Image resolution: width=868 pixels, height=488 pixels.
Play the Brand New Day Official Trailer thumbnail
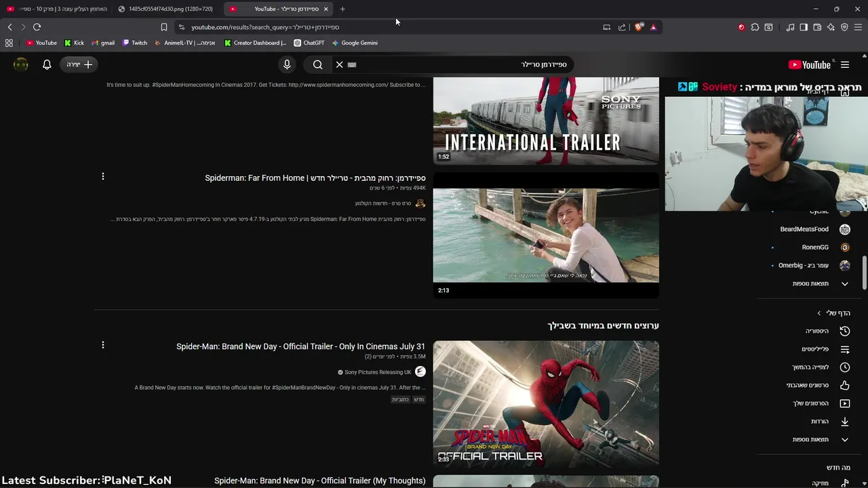(x=546, y=404)
